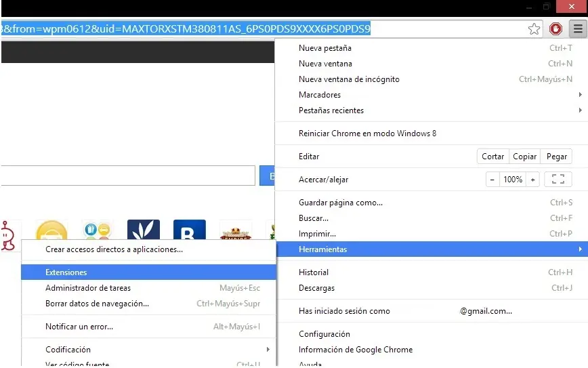588x368 pixels.
Task: Open the blue B app thumbnail
Action: [190, 229]
